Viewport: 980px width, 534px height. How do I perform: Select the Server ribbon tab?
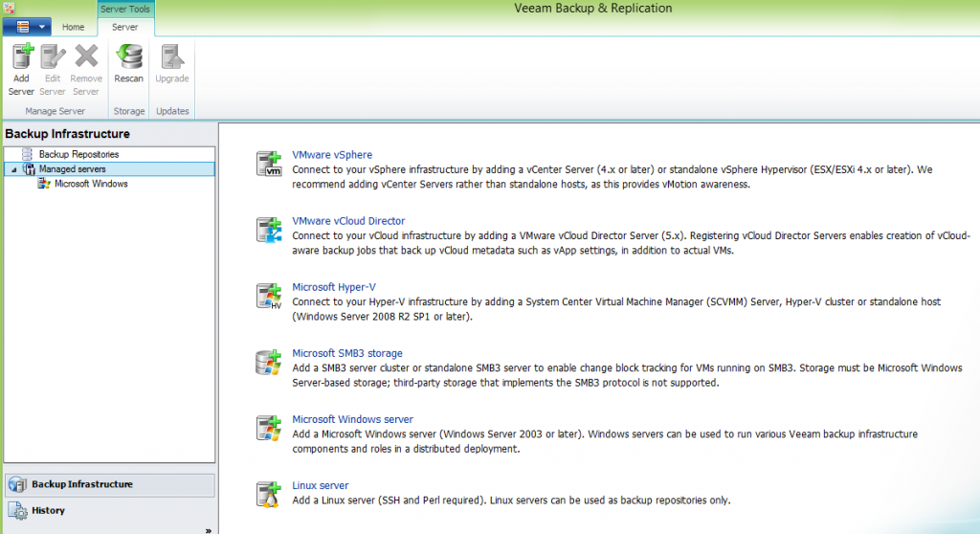(125, 27)
